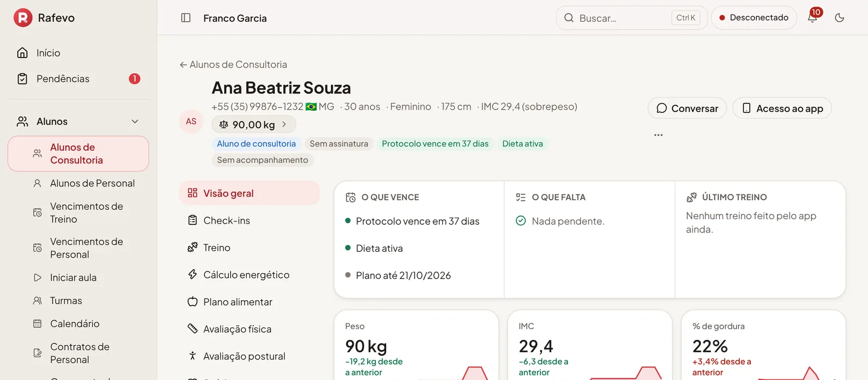The width and height of the screenshot is (868, 380).
Task: Click the AS avatar
Action: 191,121
